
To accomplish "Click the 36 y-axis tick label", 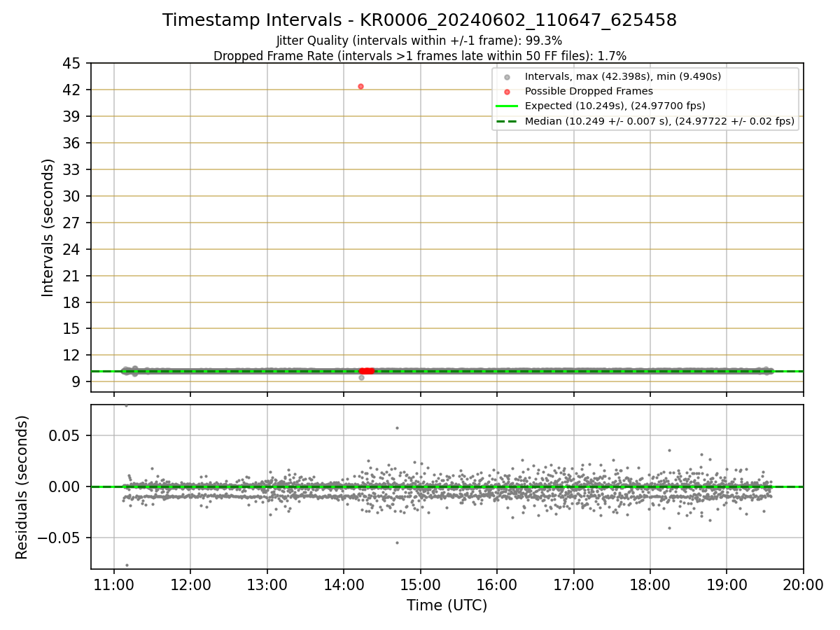I will pyautogui.click(x=72, y=143).
